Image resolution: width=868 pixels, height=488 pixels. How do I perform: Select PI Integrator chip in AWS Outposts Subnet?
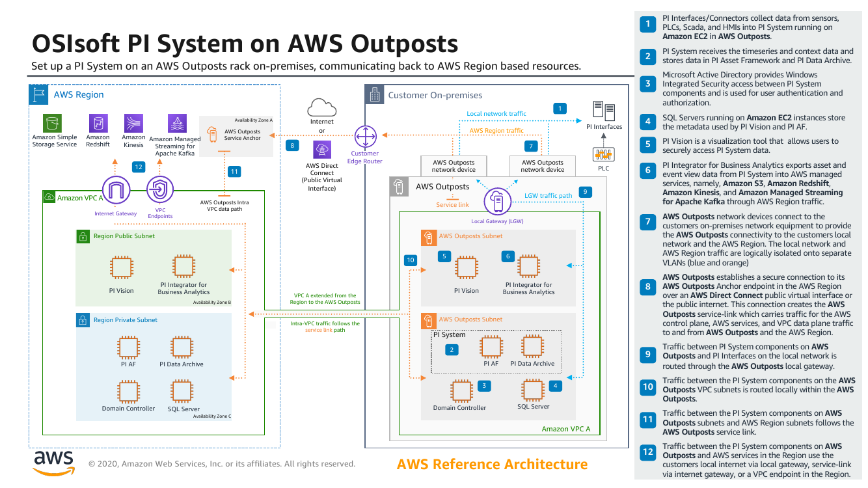[528, 266]
